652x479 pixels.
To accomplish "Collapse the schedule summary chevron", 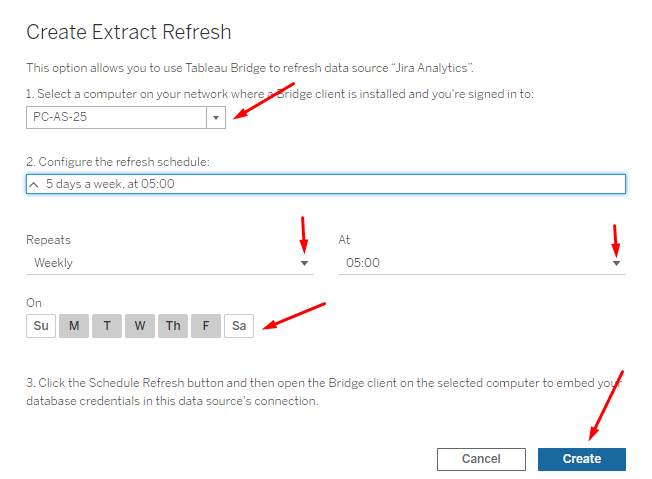I will coord(34,184).
